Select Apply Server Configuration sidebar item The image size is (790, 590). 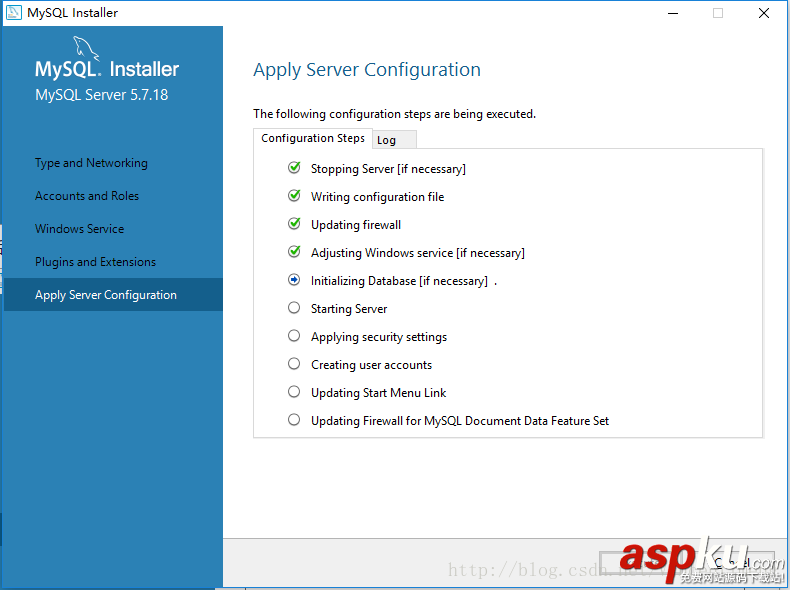(x=106, y=295)
